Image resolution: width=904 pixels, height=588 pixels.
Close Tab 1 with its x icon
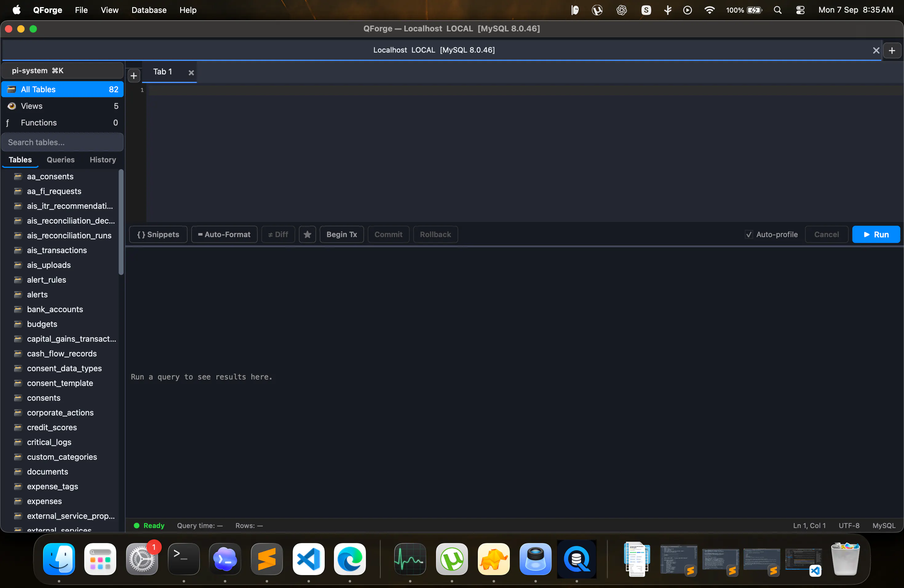click(192, 73)
